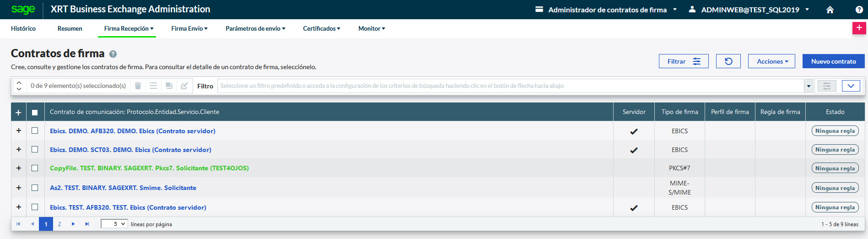Tick checkbox for Ebics DEMO AFB320 contract
Screen dimensions: 868x239
tap(35, 130)
